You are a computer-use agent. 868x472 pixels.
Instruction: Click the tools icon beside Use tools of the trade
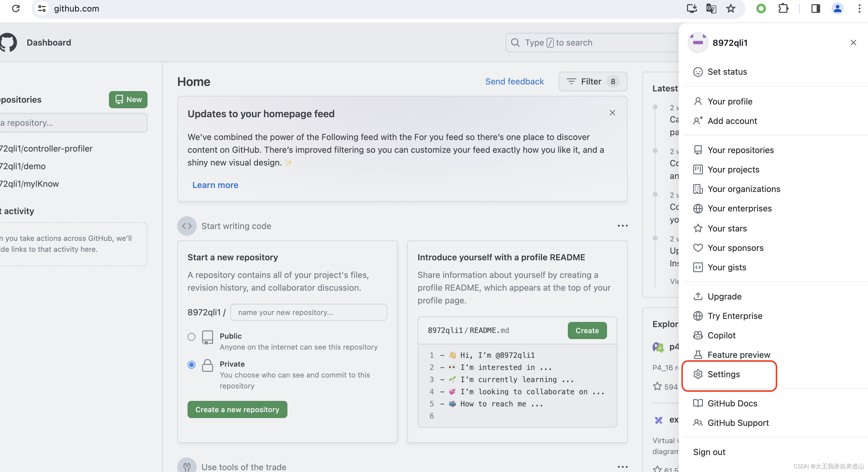[187, 466]
